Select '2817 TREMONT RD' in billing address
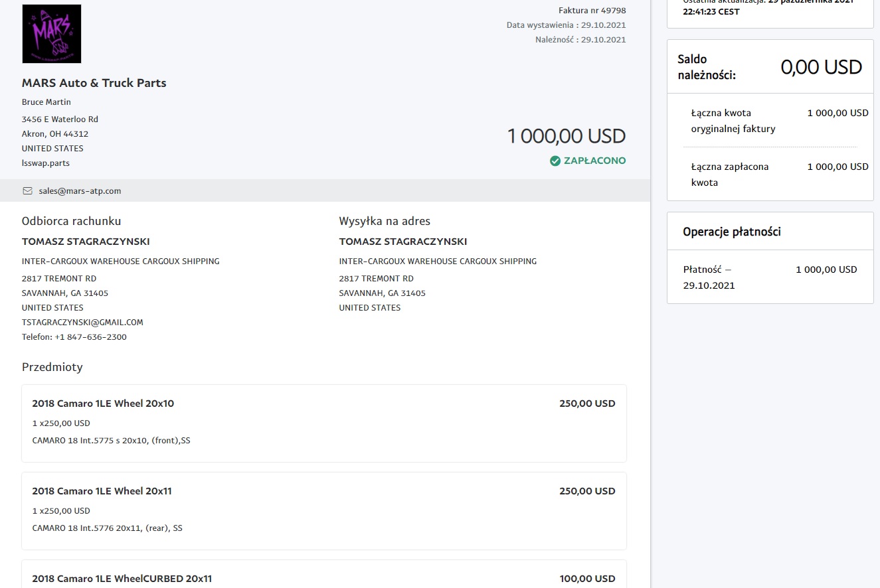 pyautogui.click(x=59, y=279)
